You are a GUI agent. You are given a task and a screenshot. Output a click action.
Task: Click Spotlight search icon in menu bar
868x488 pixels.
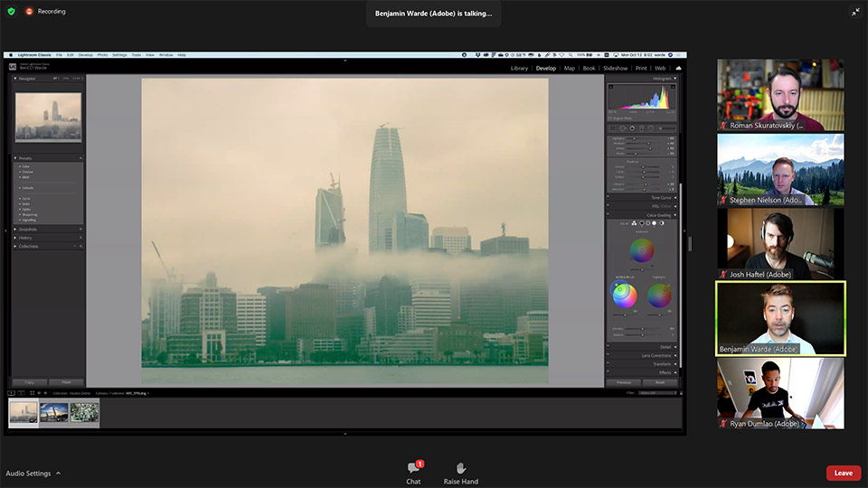[571, 55]
